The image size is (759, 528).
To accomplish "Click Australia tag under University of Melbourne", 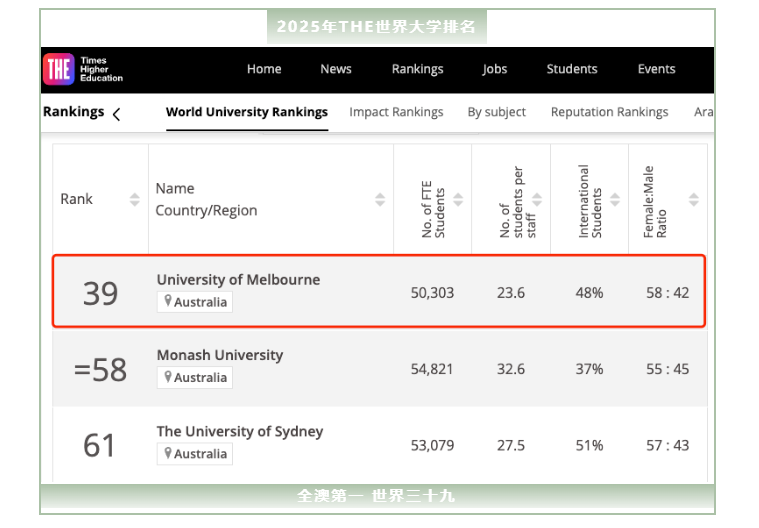I will pyautogui.click(x=195, y=302).
